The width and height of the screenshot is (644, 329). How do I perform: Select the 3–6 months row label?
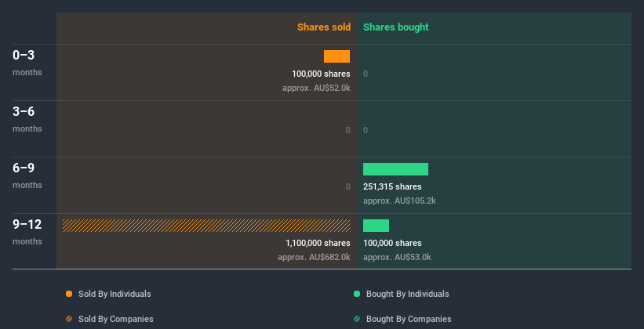27,119
